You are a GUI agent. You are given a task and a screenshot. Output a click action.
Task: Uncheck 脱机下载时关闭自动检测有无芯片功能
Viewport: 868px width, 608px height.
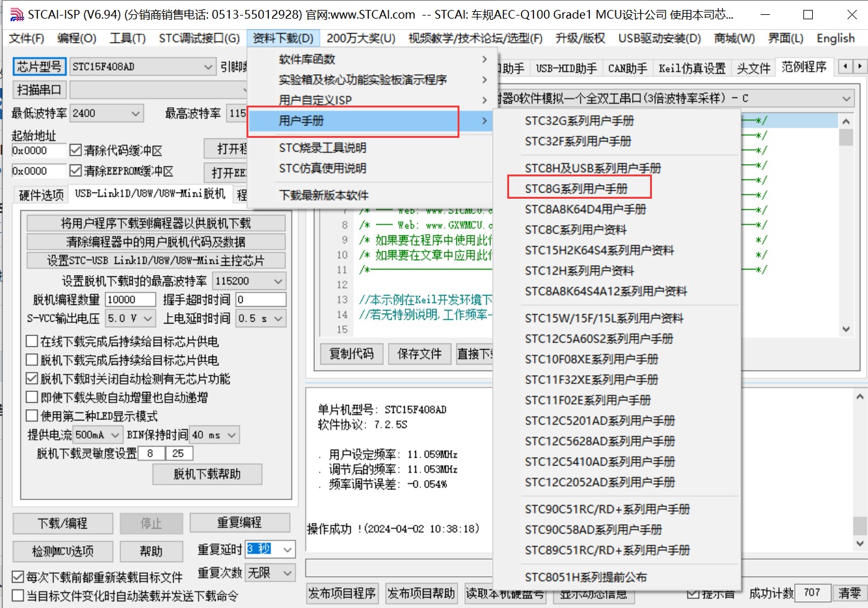(x=32, y=379)
